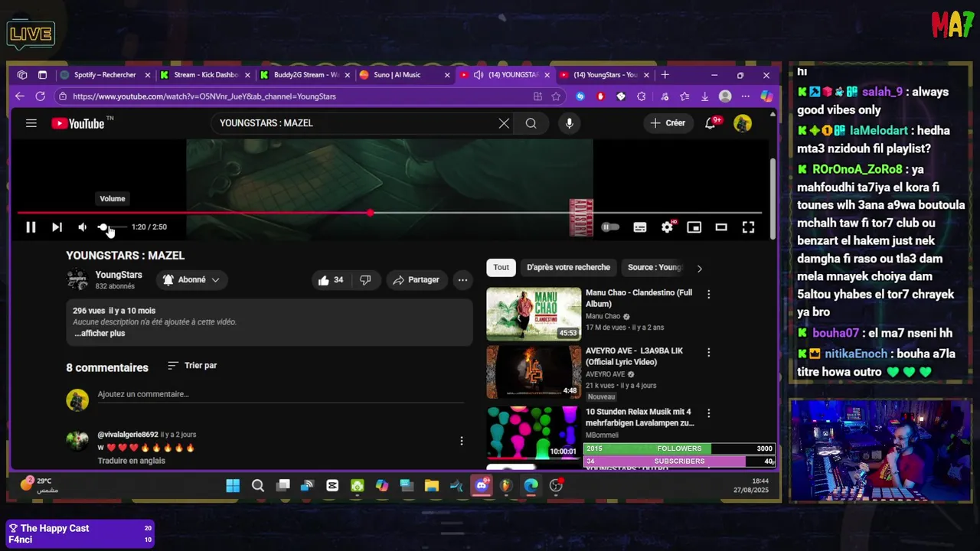This screenshot has width=980, height=551.
Task: Open Trier par sort menu
Action: click(192, 366)
